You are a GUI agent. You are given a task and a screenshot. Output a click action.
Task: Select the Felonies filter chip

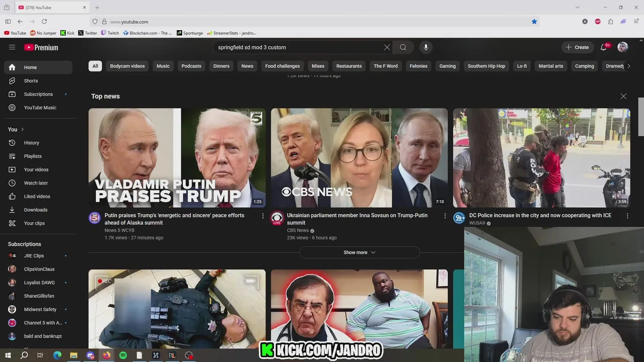tap(419, 66)
